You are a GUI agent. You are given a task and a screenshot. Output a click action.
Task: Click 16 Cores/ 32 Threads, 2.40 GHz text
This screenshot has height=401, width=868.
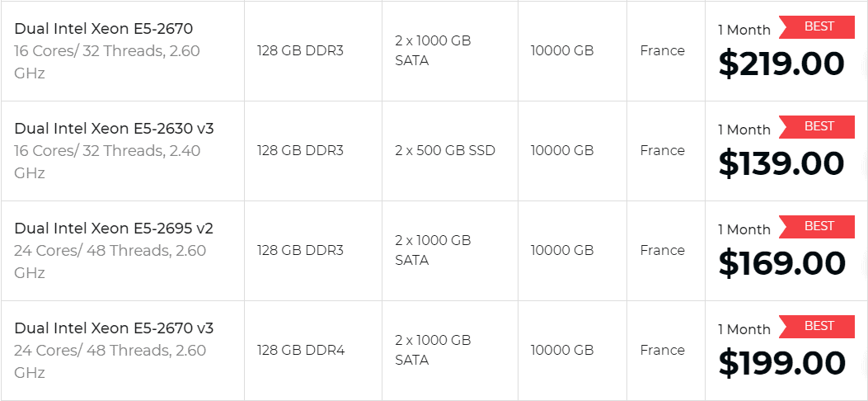pyautogui.click(x=107, y=162)
